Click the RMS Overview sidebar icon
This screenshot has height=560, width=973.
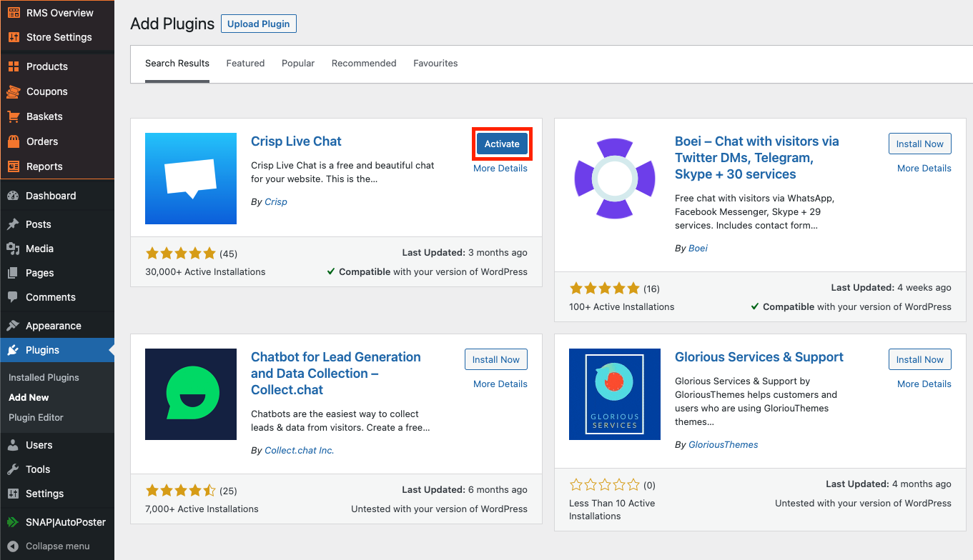coord(14,13)
